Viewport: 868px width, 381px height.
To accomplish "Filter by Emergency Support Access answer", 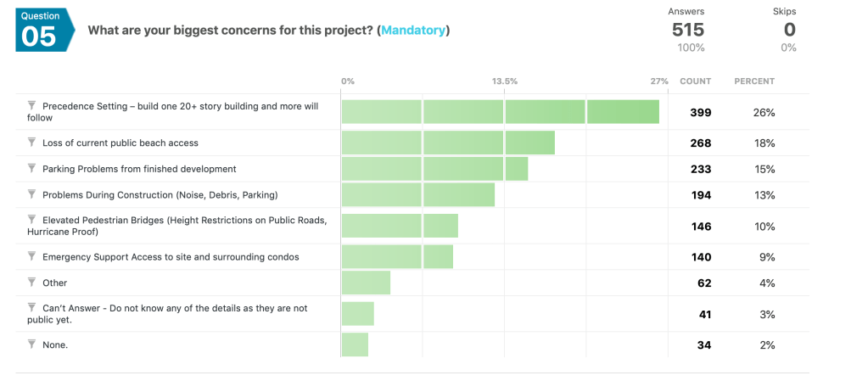I will (32, 256).
